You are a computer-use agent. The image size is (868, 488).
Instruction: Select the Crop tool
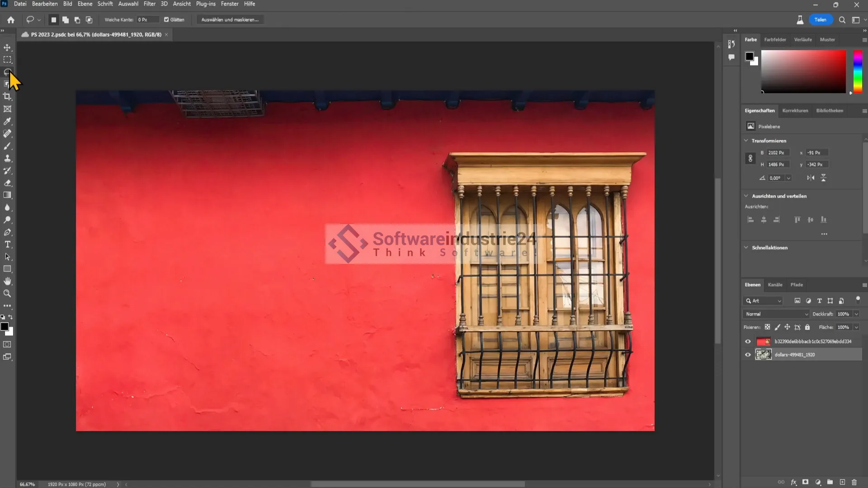pos(7,96)
